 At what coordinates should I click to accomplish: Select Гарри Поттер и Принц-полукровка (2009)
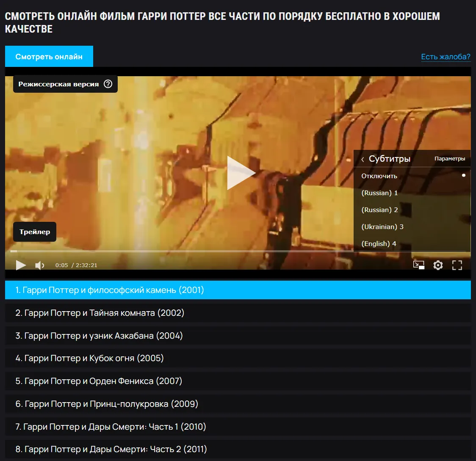pyautogui.click(x=238, y=404)
